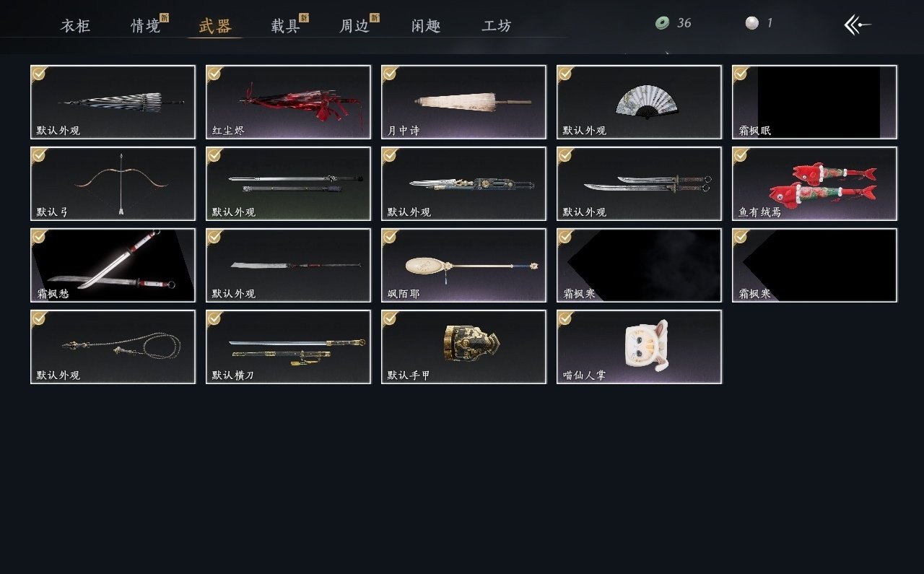The height and width of the screenshot is (574, 924).
Task: Switch to the 衣柜 tab
Action: [x=75, y=26]
